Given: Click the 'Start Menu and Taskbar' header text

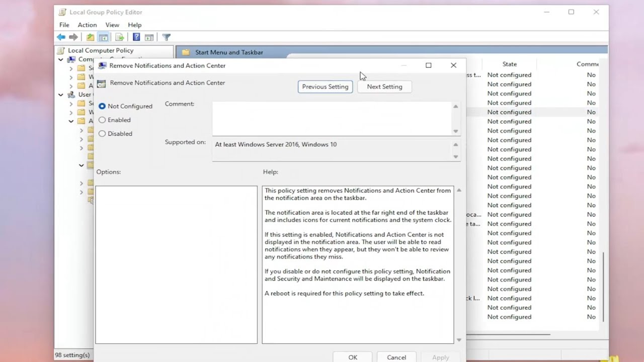Looking at the screenshot, I should point(229,52).
